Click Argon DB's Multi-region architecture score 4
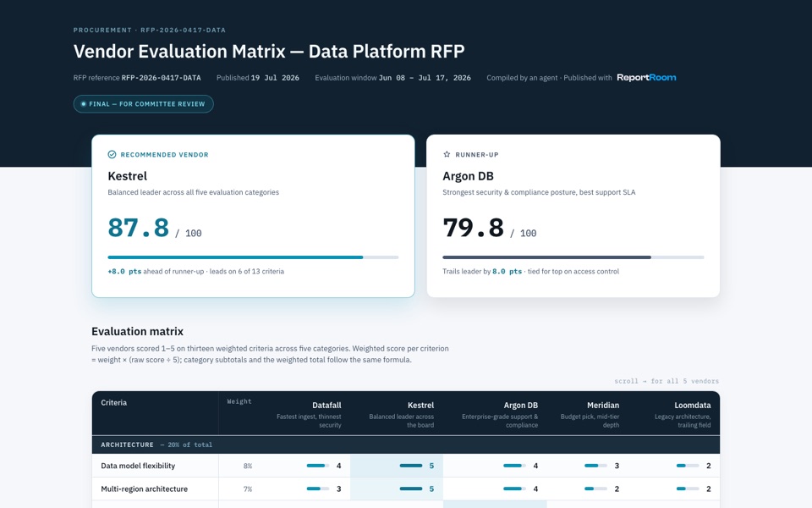This screenshot has width=812, height=508. point(535,489)
